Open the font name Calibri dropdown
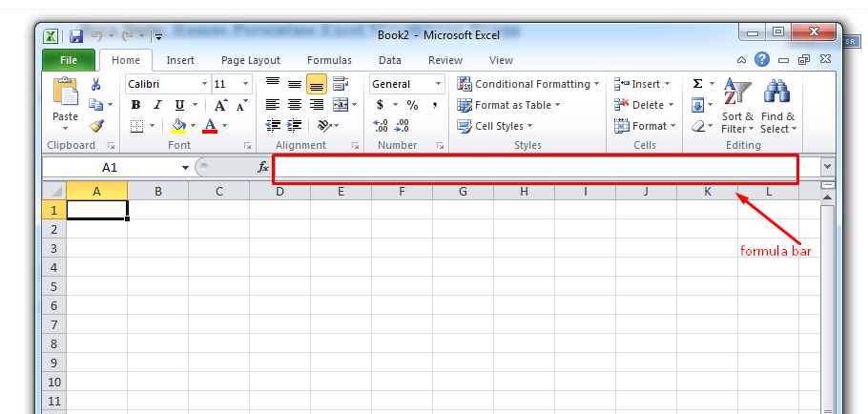This screenshot has width=868, height=414. (x=204, y=84)
